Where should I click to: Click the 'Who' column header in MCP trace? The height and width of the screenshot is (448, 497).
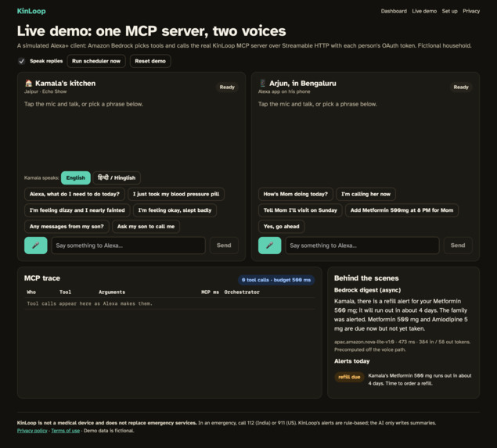pos(31,292)
